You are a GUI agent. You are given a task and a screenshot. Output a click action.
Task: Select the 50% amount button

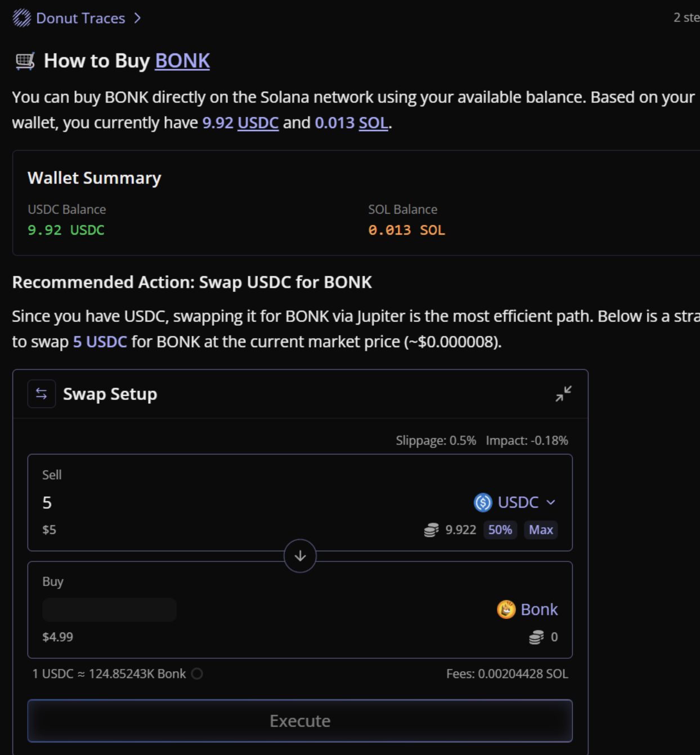pyautogui.click(x=500, y=530)
